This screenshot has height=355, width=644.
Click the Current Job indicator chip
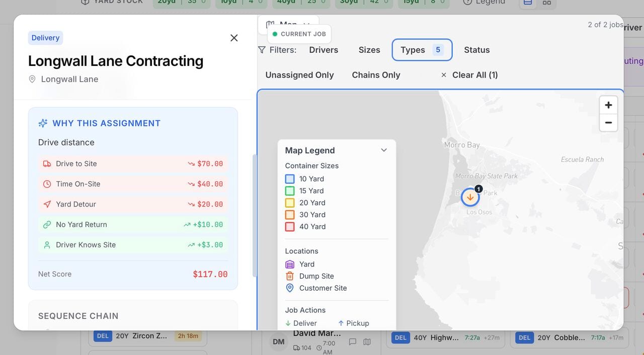299,34
